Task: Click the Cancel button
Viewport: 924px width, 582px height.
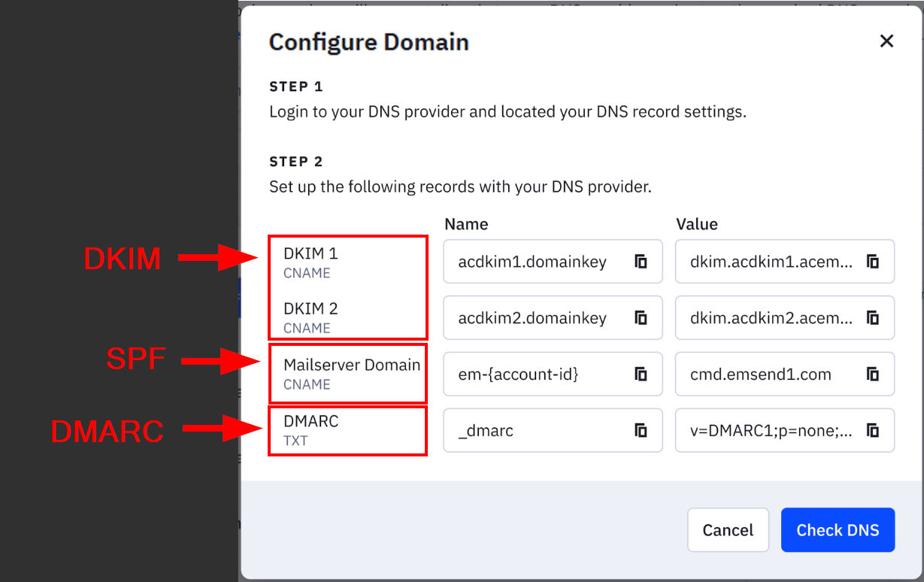Action: coord(728,530)
